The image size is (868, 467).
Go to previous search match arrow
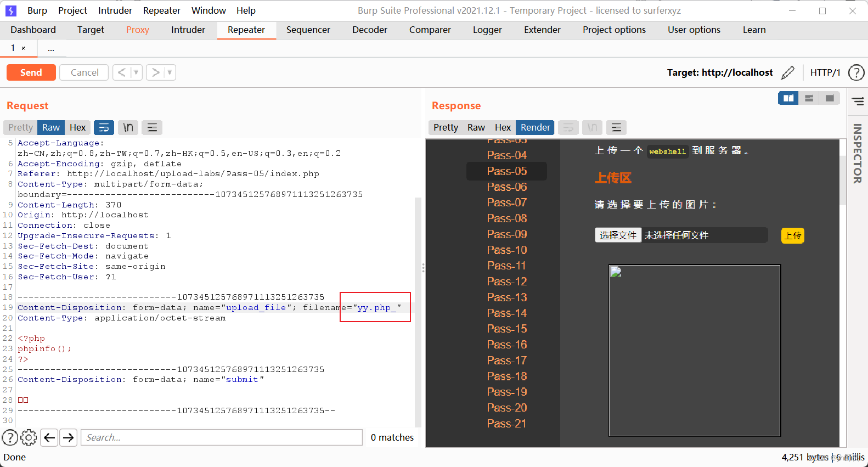49,437
